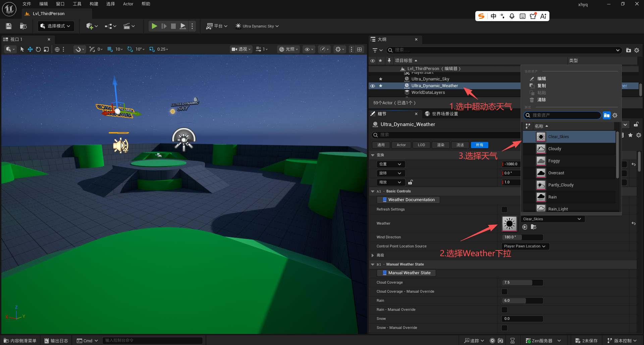This screenshot has height=345, width=644.
Task: Open viewport layout grid icon
Action: coord(360,49)
